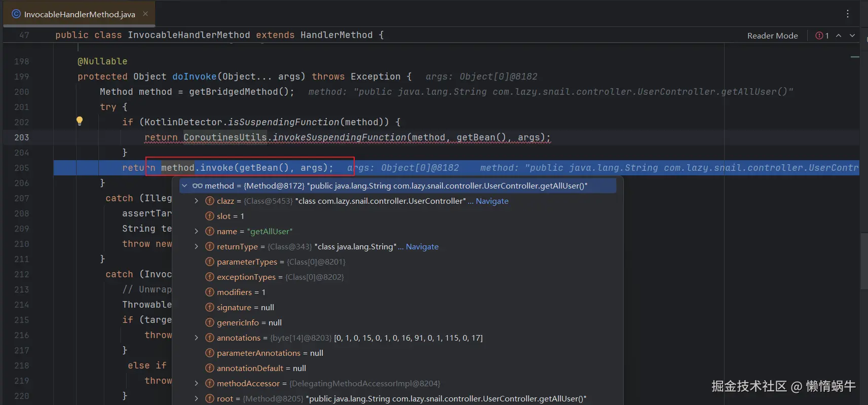Expand the root Method node

tap(197, 399)
